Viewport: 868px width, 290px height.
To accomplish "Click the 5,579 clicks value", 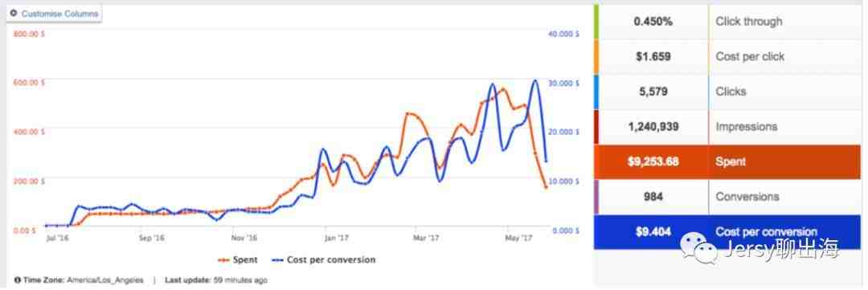I will (x=653, y=92).
